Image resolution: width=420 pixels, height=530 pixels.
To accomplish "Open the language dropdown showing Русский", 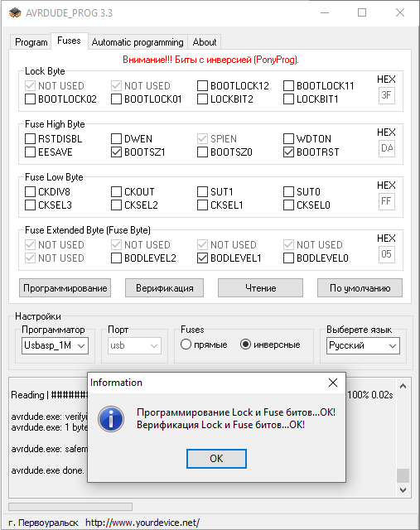I will click(x=363, y=345).
